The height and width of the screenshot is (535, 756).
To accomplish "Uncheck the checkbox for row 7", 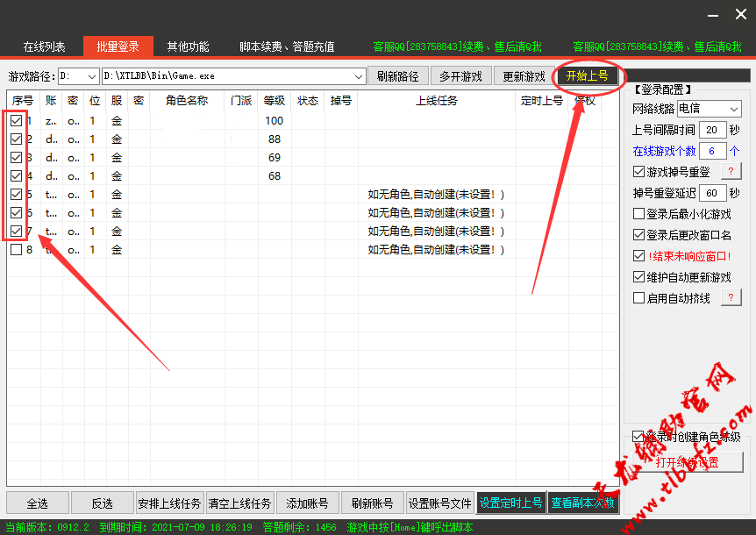I will point(17,232).
